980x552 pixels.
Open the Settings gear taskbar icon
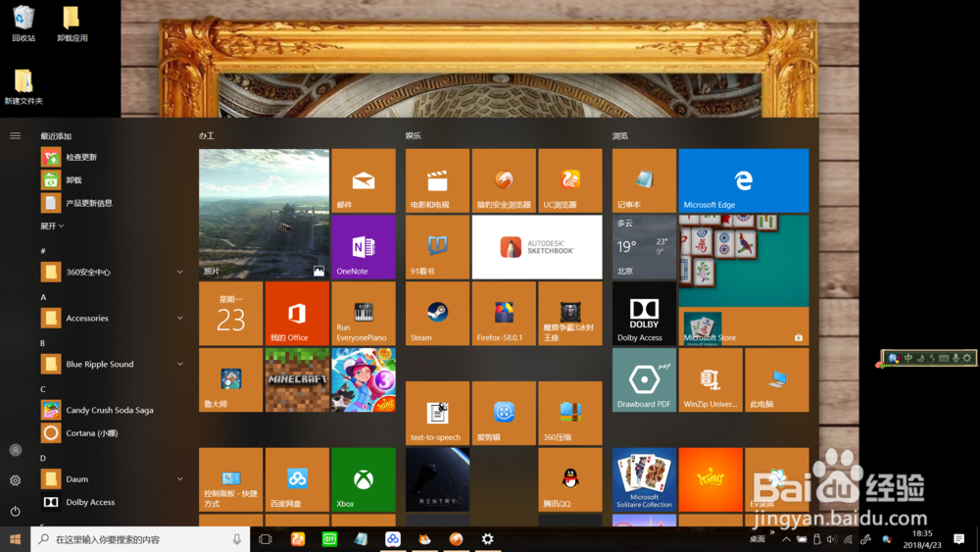pos(487,539)
